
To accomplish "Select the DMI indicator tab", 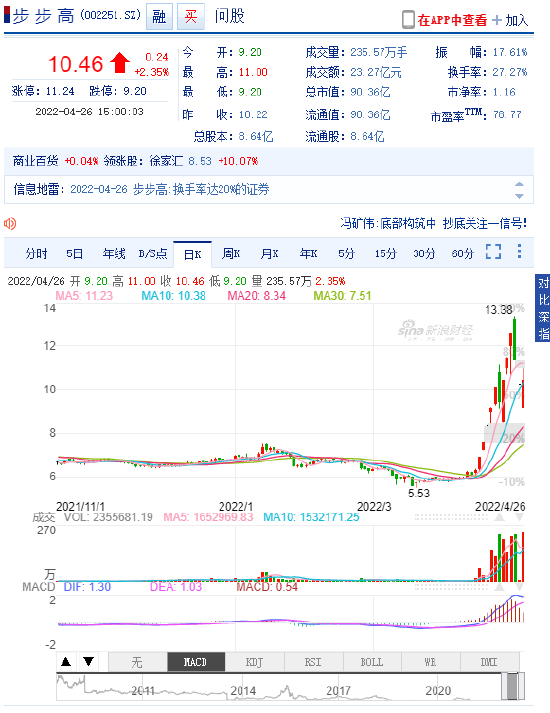I will pos(489,662).
